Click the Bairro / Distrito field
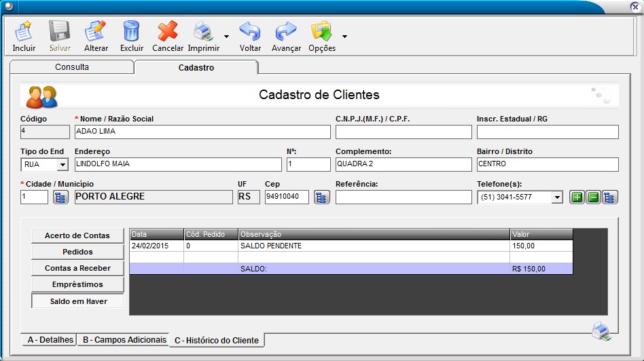 (x=548, y=164)
